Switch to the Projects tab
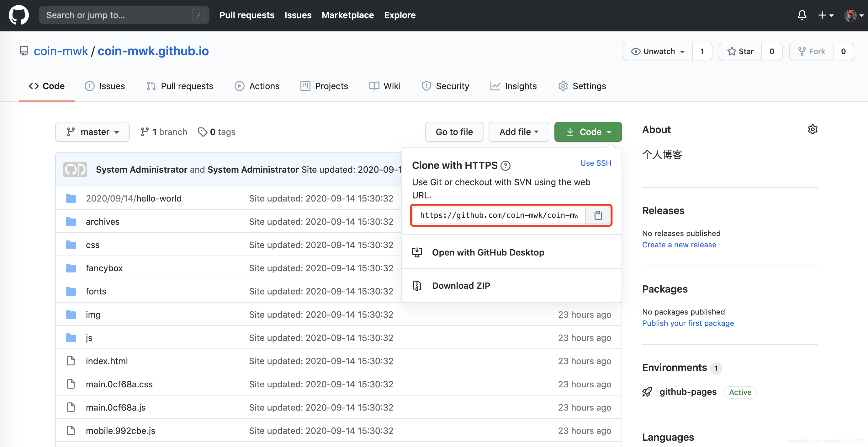Screen dimensions: 868x447 point(324,86)
